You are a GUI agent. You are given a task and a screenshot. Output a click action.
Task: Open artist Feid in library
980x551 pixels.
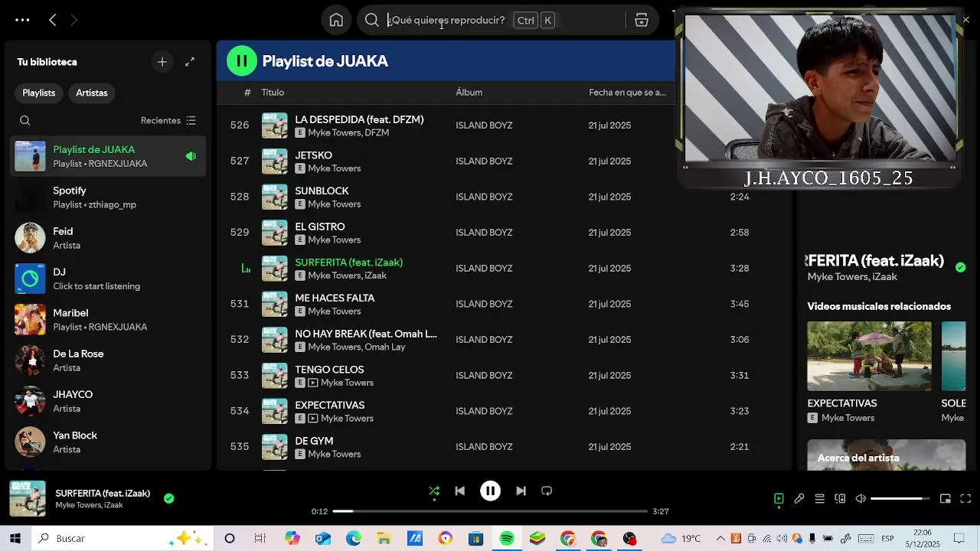(x=108, y=238)
